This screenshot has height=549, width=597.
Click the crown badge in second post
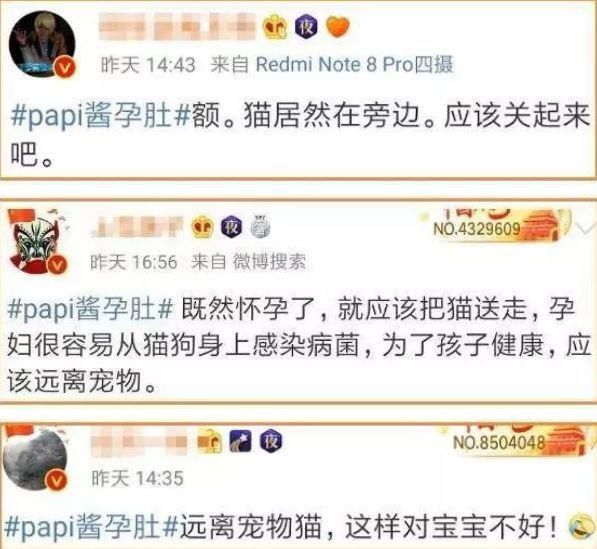click(202, 227)
